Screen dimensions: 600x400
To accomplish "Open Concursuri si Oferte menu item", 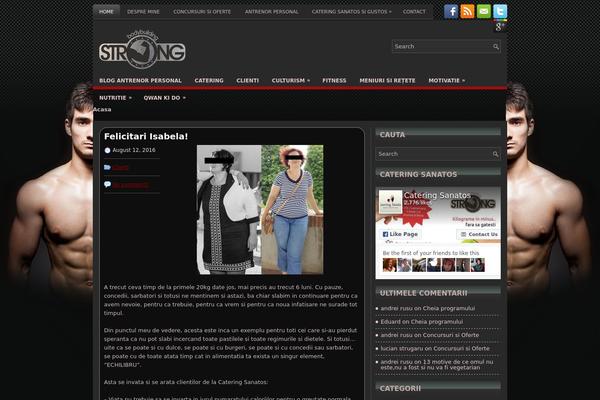I will coord(202,12).
